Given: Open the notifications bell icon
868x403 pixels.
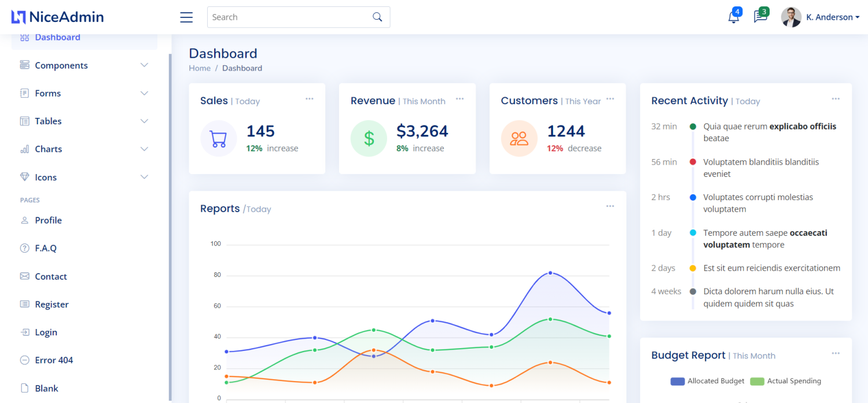Looking at the screenshot, I should (x=733, y=17).
